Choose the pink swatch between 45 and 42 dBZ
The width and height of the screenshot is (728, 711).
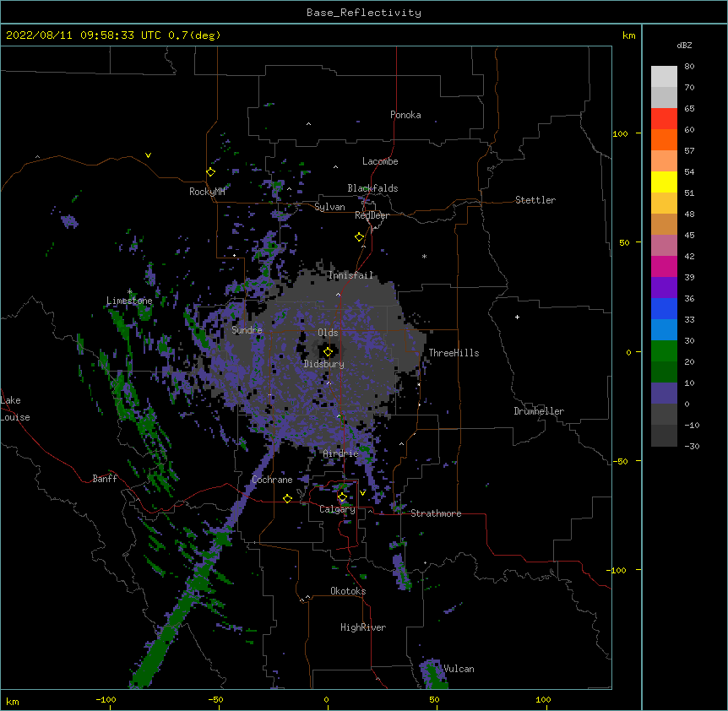(x=664, y=246)
